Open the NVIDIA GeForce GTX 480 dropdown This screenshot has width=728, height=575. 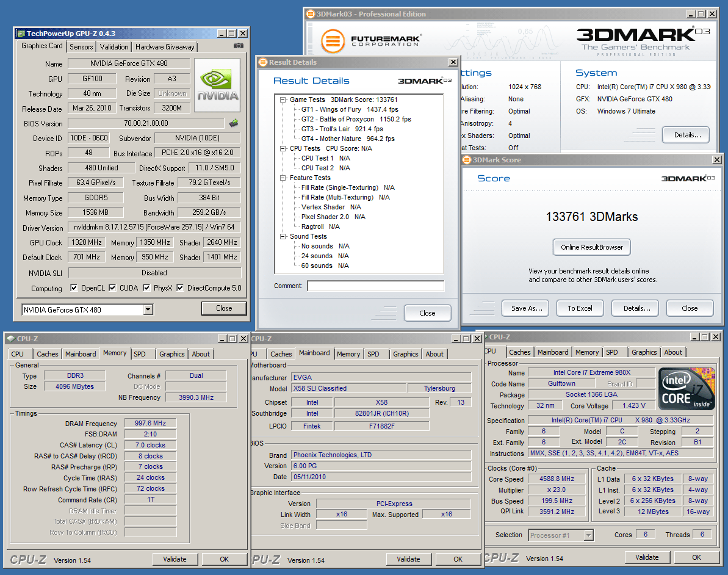pyautogui.click(x=148, y=310)
